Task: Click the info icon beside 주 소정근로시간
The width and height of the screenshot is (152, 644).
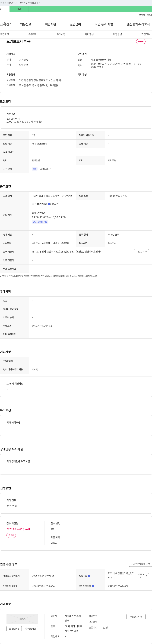Action: tap(49, 204)
